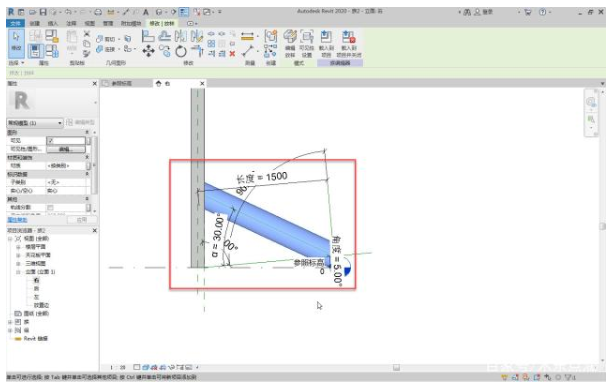Screen dimensions: 610x386
Task: Click the Properties panel icon in ribbon
Action: (x=35, y=51)
